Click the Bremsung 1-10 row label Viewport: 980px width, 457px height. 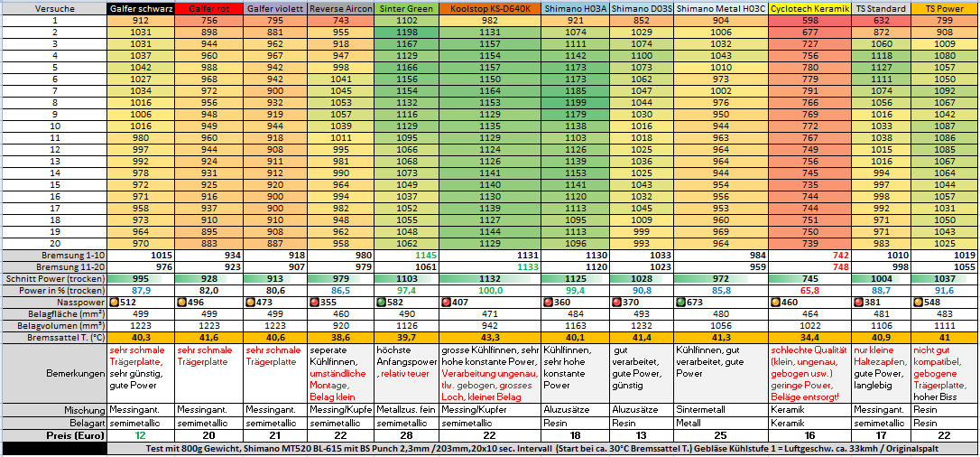pos(54,255)
